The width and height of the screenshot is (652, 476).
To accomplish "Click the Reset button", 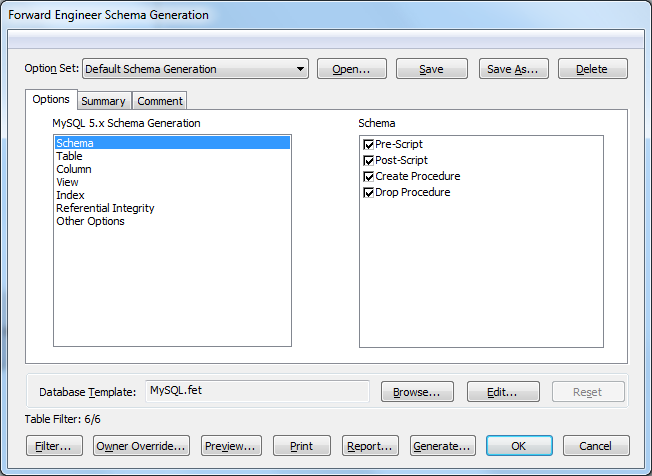I will [588, 392].
